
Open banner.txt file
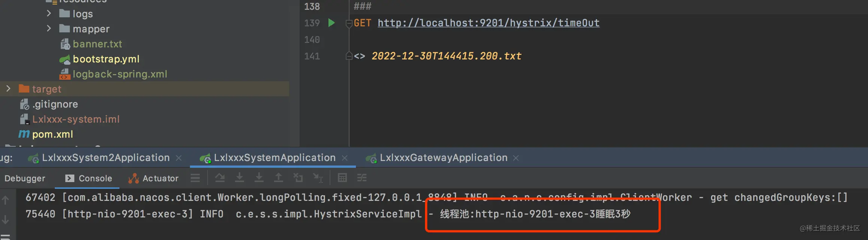click(91, 44)
